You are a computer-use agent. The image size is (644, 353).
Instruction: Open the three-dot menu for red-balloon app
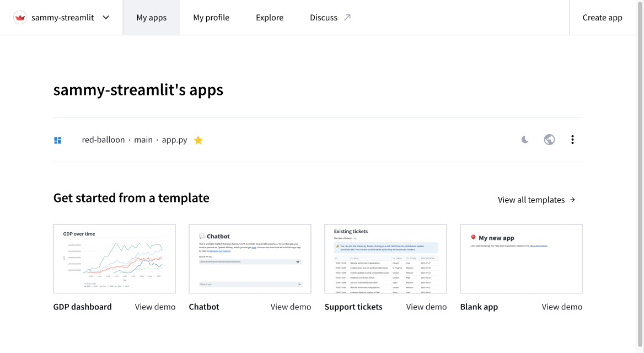click(572, 140)
